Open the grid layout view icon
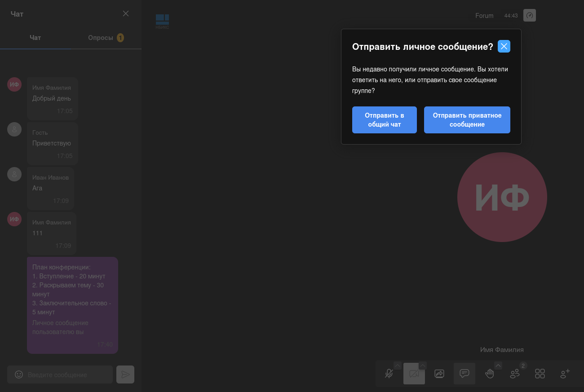The height and width of the screenshot is (392, 584). click(x=540, y=374)
